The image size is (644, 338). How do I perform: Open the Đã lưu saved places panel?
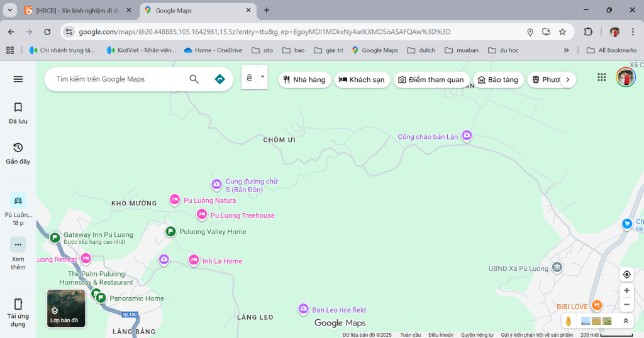(x=18, y=113)
